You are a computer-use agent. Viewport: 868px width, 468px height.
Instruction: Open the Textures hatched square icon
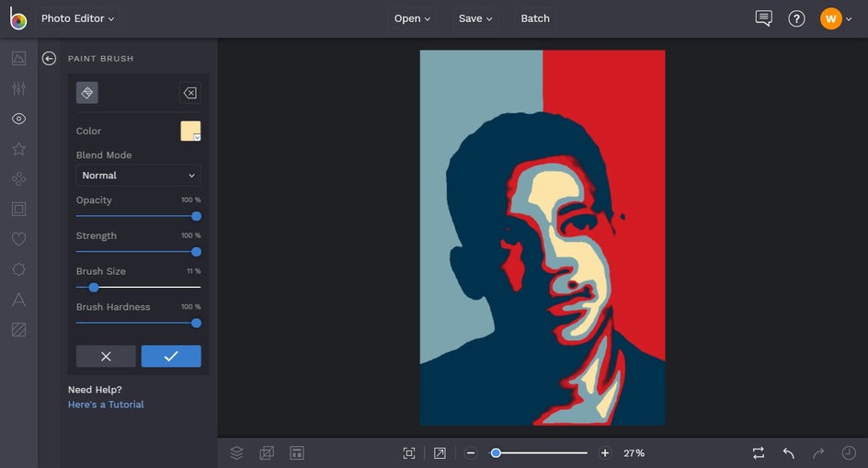(18, 329)
